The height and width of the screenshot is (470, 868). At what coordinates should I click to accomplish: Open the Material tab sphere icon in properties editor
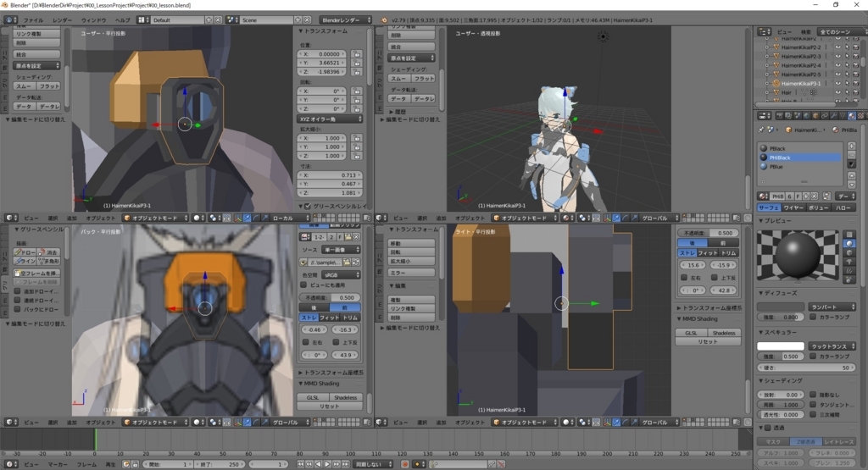(851, 115)
